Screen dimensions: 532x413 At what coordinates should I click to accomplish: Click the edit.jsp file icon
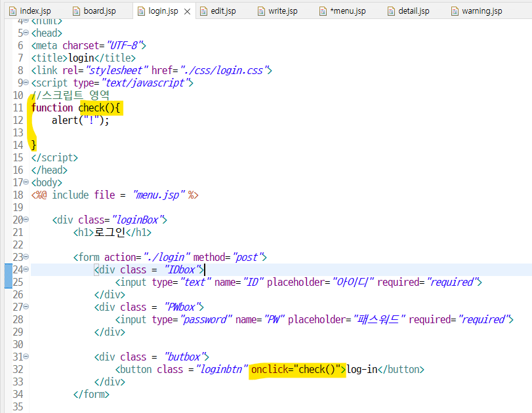203,12
